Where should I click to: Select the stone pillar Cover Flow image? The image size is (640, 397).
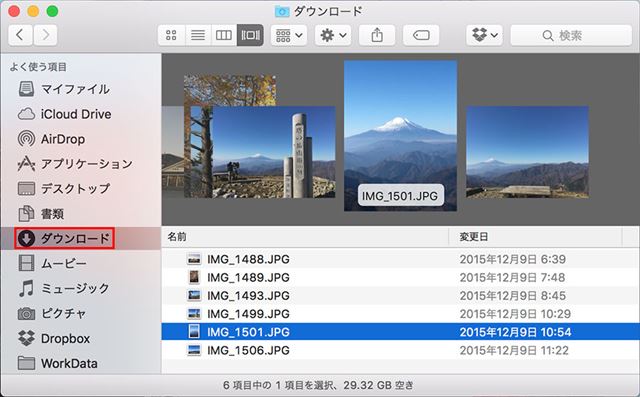(274, 152)
